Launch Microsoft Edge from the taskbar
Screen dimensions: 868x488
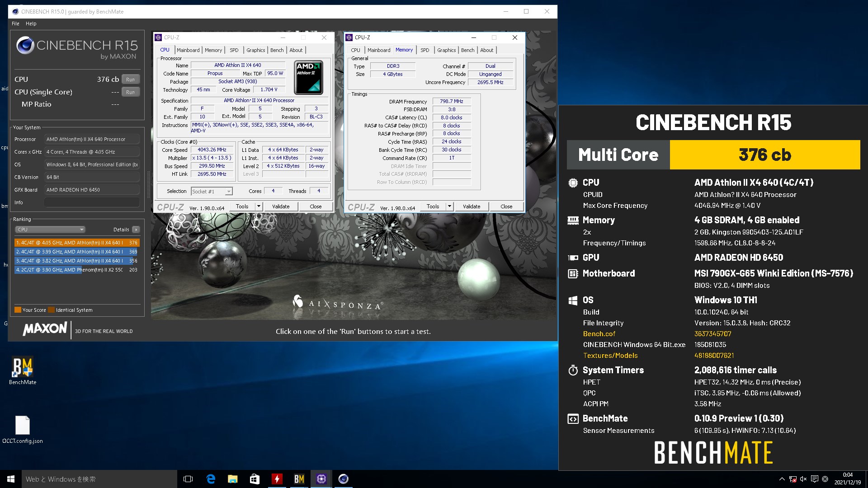pyautogui.click(x=211, y=479)
